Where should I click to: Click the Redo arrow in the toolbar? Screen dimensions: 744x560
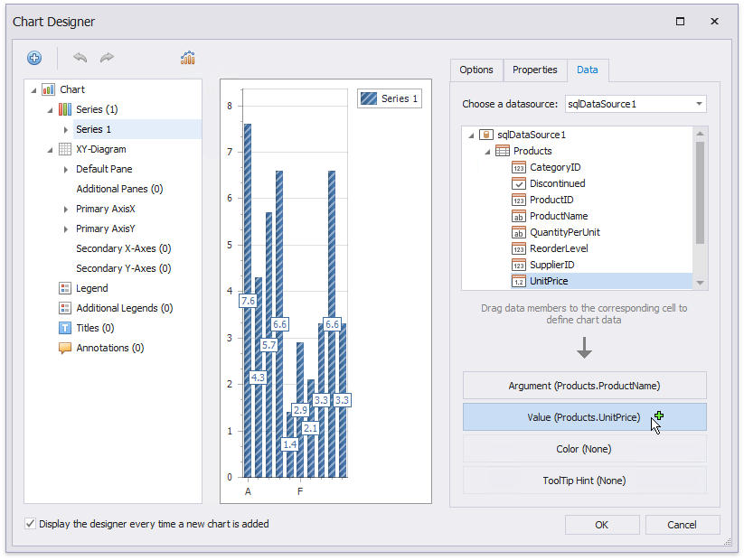pos(107,58)
